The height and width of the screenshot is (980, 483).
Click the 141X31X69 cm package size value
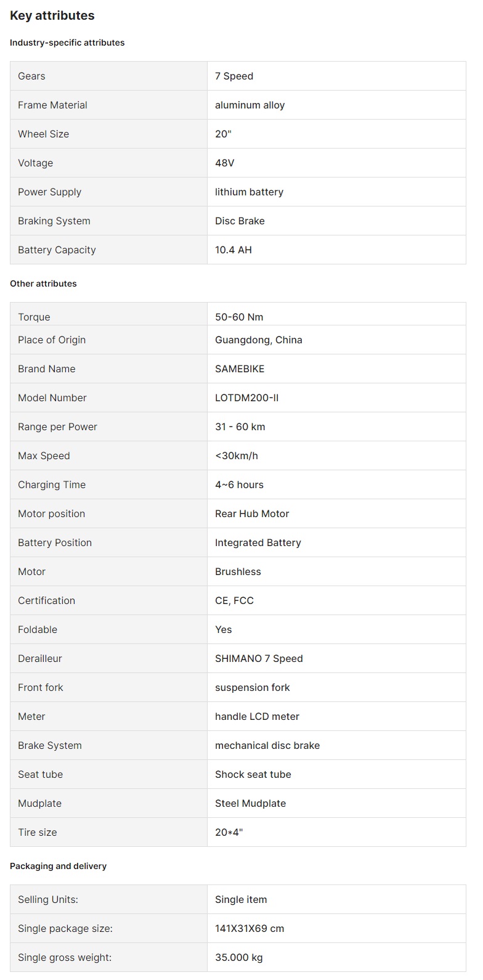tap(250, 928)
